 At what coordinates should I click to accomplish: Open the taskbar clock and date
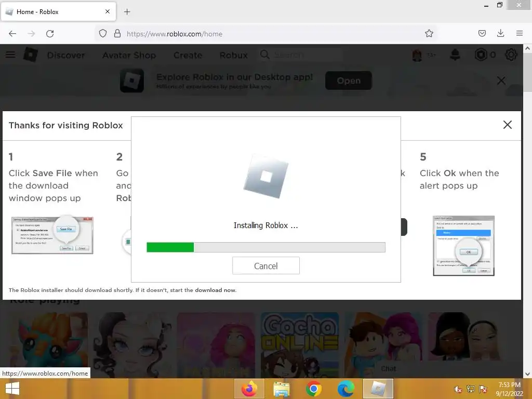pyautogui.click(x=509, y=389)
